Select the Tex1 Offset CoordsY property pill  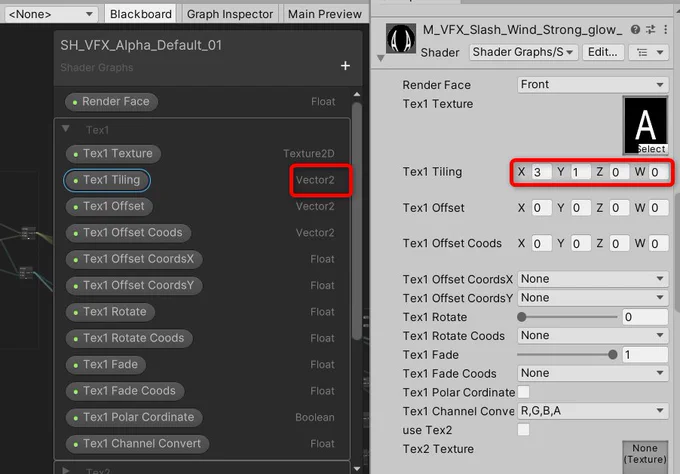coord(134,285)
